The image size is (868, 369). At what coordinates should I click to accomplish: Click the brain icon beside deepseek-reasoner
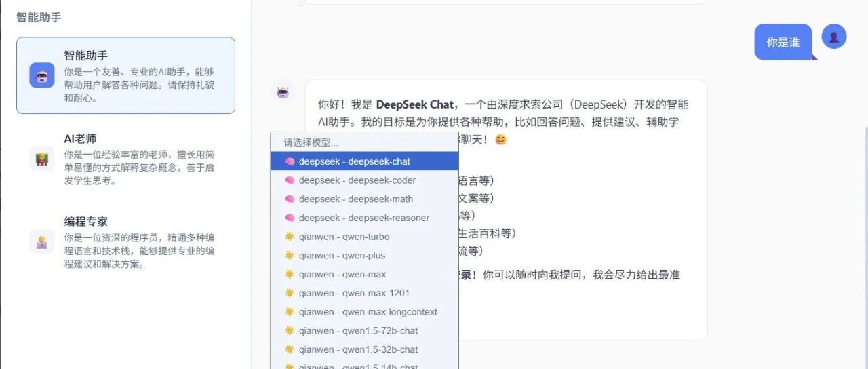(290, 218)
